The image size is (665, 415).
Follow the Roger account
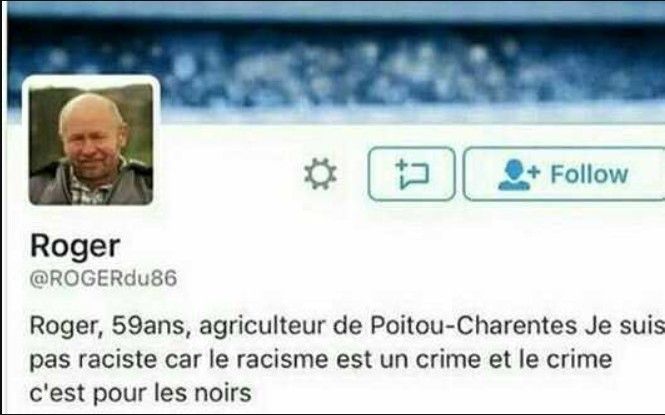[564, 174]
